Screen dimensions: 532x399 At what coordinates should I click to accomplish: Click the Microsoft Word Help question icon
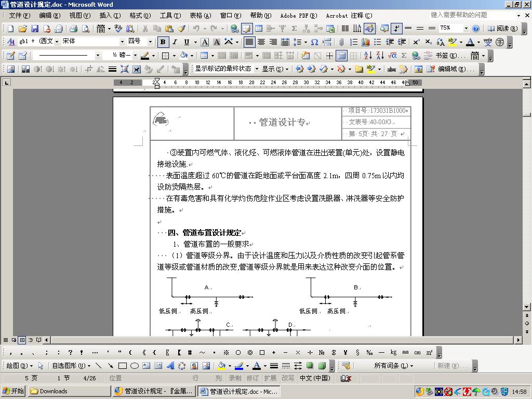pos(476,29)
